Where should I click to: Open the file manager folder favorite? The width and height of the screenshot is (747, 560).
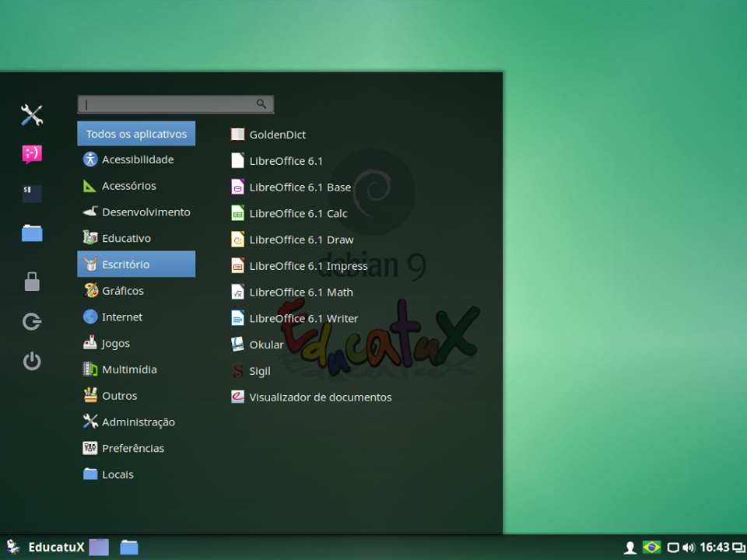[x=32, y=233]
